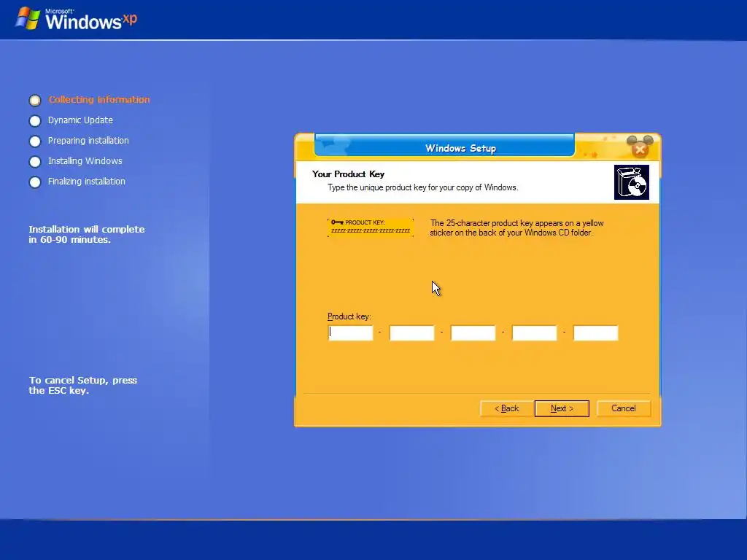Click the Next button

click(x=562, y=408)
